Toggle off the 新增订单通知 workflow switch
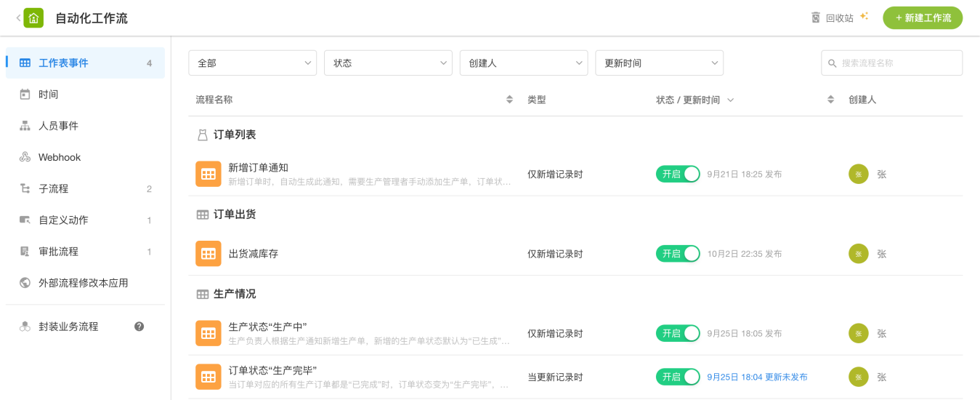The height and width of the screenshot is (400, 980). [x=678, y=174]
